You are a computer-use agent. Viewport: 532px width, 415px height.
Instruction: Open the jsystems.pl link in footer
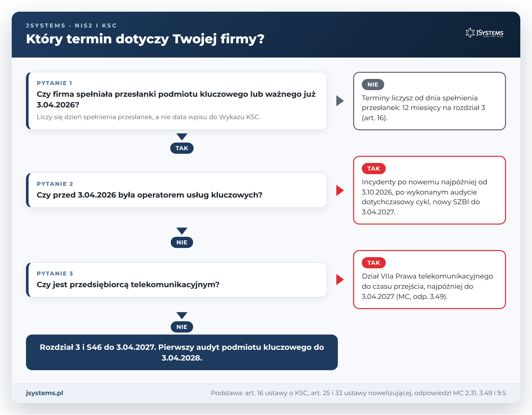[x=45, y=393]
